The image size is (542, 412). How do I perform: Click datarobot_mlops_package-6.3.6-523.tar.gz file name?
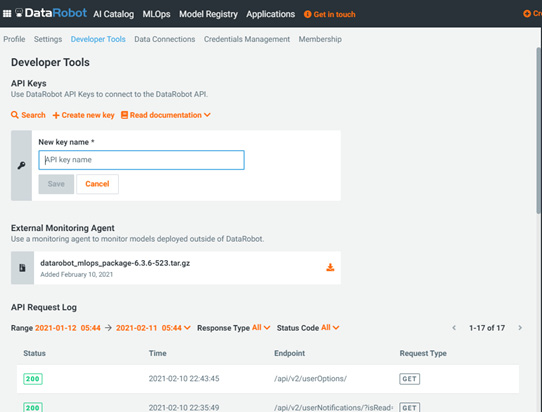coord(115,263)
